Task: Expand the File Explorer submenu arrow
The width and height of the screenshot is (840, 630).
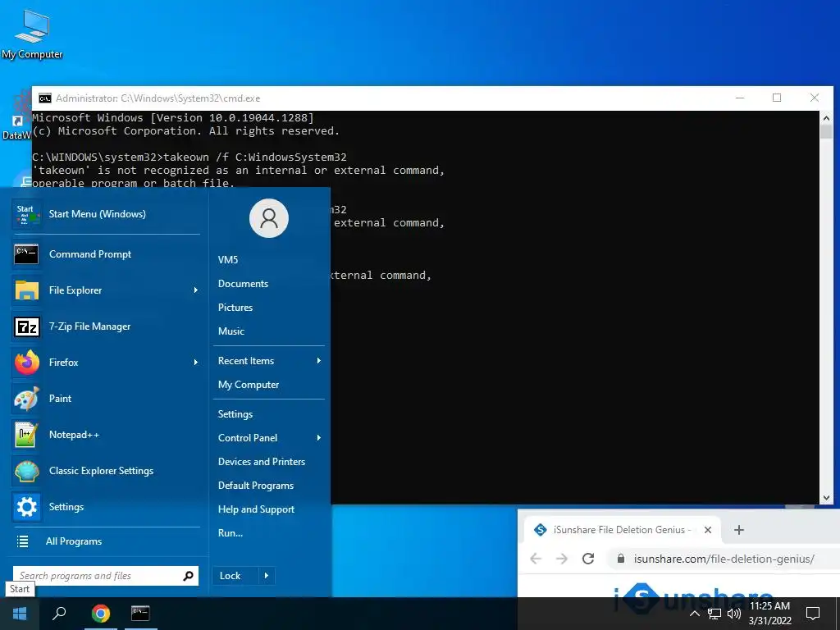Action: (195, 290)
